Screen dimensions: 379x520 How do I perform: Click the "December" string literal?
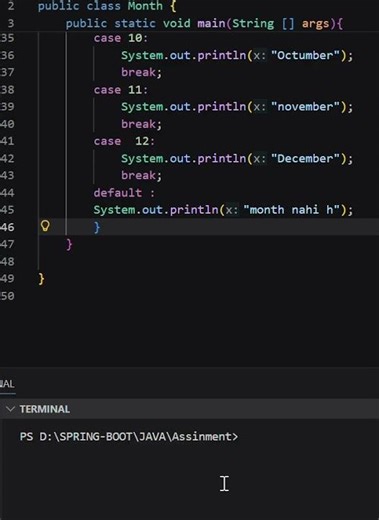(x=305, y=158)
